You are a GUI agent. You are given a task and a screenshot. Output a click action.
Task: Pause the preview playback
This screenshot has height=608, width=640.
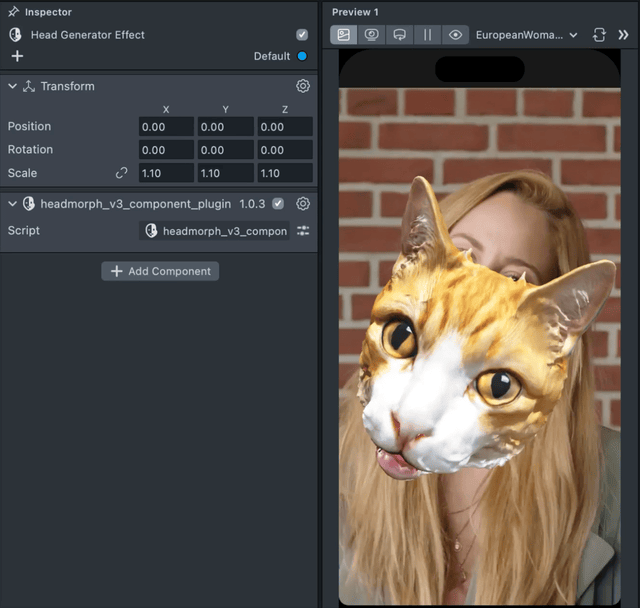click(x=427, y=34)
